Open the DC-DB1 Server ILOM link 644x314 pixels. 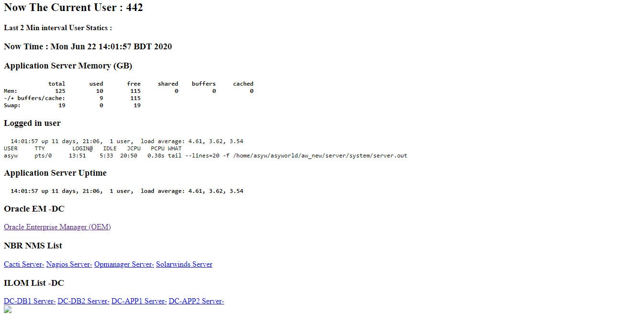[30, 301]
